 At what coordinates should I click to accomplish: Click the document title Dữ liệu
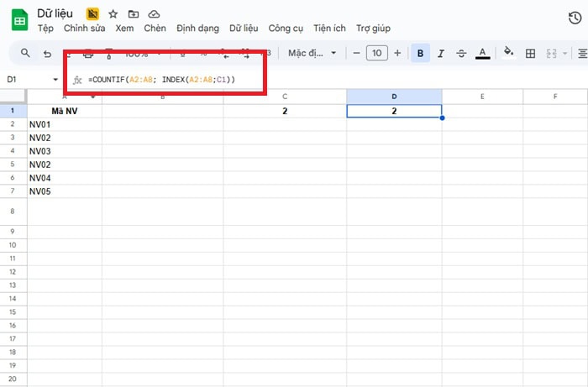tap(55, 13)
